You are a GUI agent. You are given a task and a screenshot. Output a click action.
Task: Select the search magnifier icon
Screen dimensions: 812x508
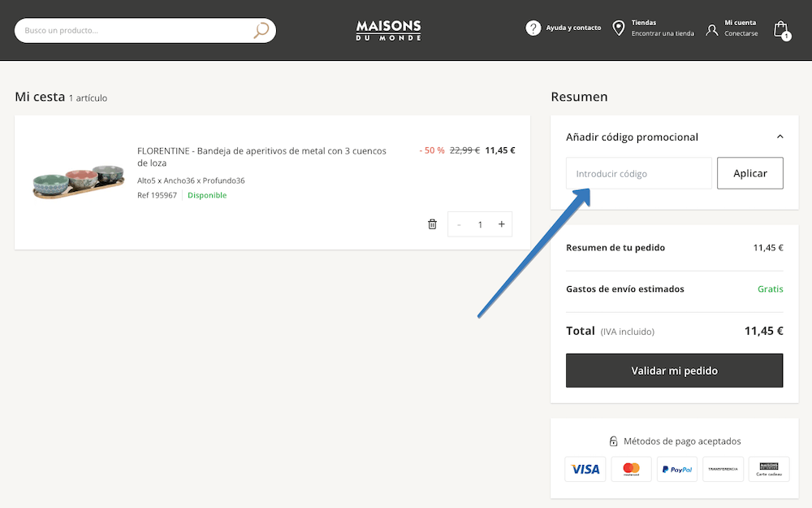coord(260,29)
